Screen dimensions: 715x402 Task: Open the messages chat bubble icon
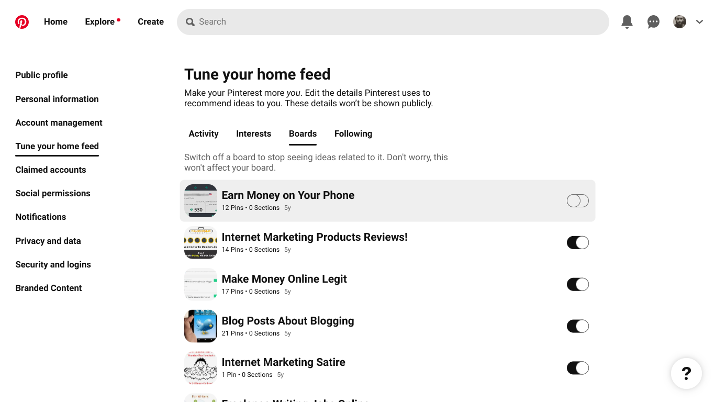[653, 22]
